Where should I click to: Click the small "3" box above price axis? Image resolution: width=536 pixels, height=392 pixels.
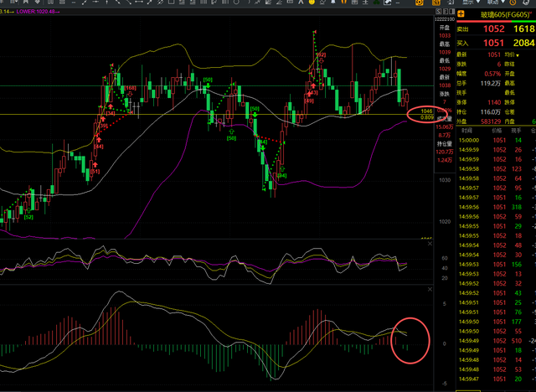pyautogui.click(x=445, y=12)
